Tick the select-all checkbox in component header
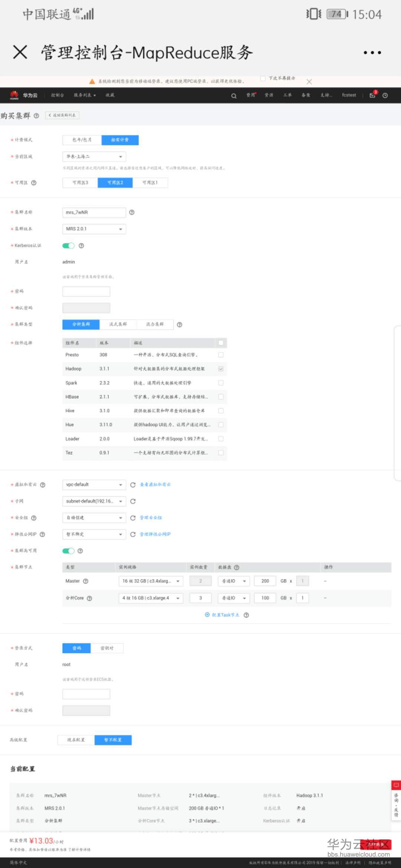 pos(221,343)
